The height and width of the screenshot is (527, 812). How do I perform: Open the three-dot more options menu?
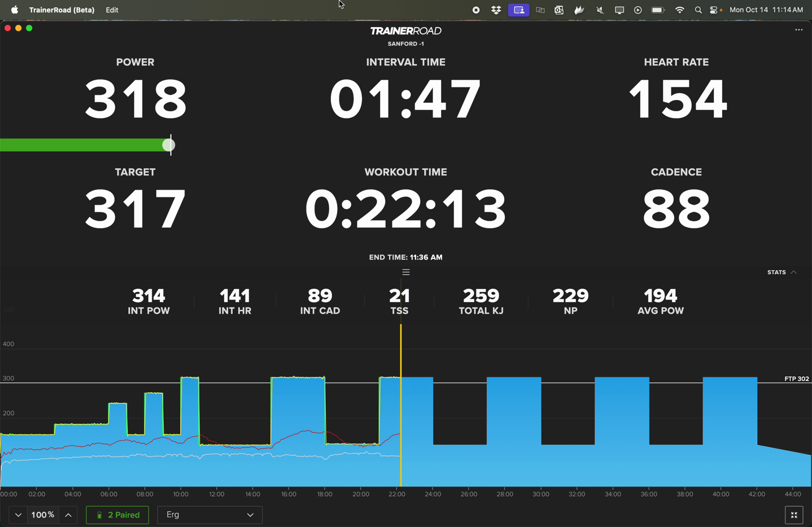[x=798, y=30]
